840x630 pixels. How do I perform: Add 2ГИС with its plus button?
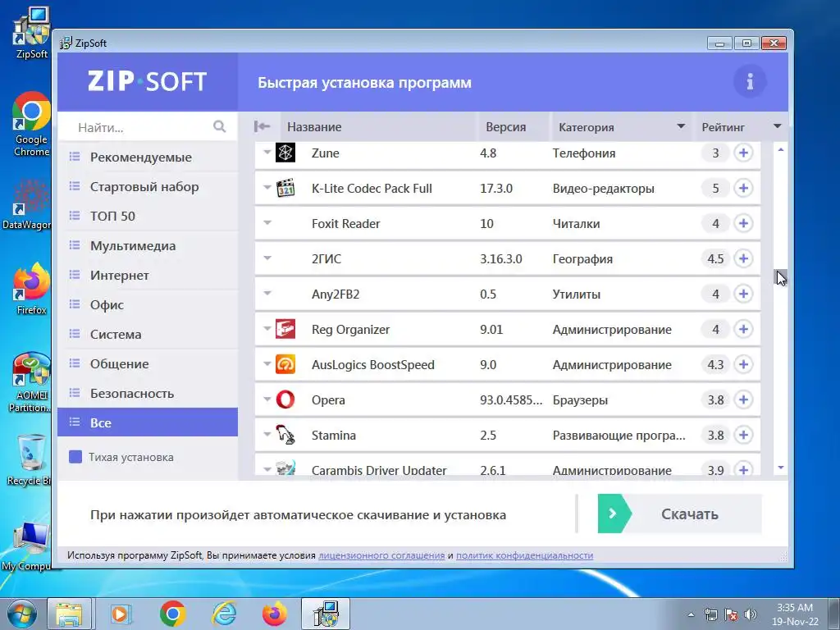(x=743, y=258)
